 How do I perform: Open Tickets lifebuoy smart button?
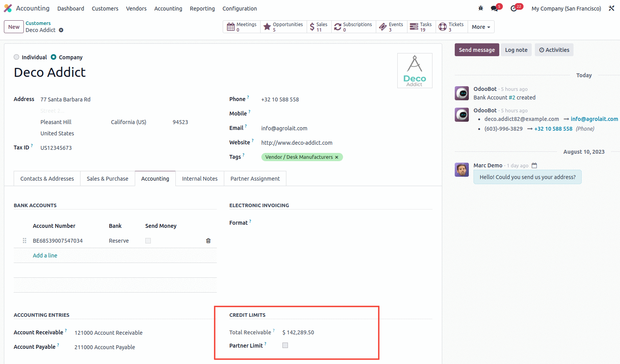[x=451, y=27]
